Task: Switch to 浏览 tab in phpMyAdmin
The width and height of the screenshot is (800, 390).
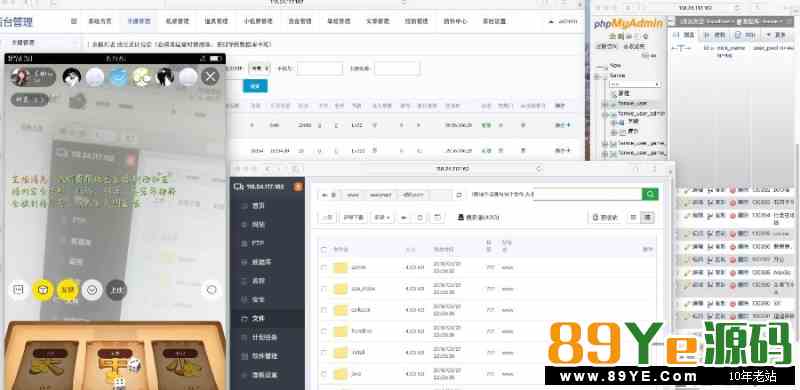Action: coord(684,35)
